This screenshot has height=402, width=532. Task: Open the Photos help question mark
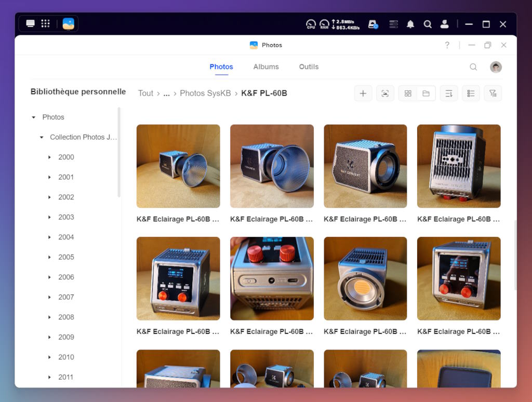[x=447, y=45]
